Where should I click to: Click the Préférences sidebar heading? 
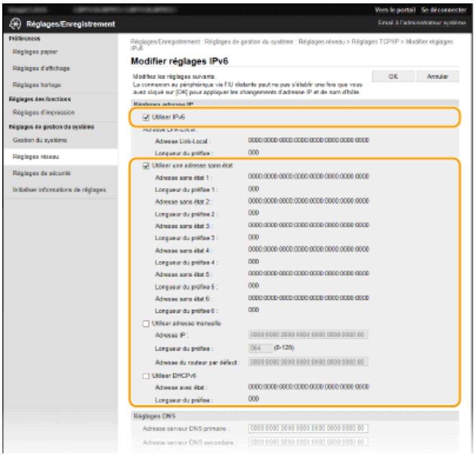point(25,38)
